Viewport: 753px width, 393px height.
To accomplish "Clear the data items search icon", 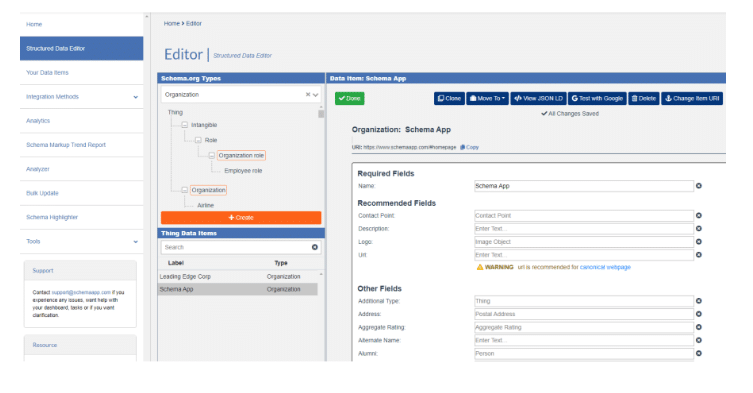I will [x=315, y=247].
